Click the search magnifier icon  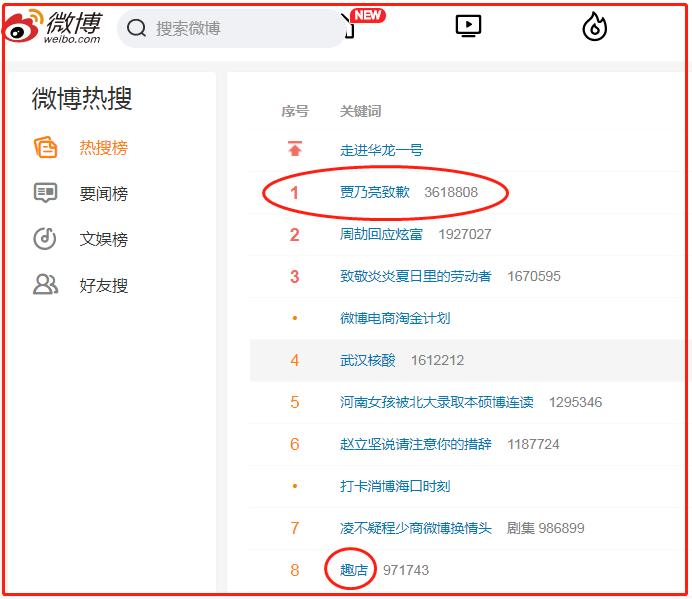pos(136,28)
